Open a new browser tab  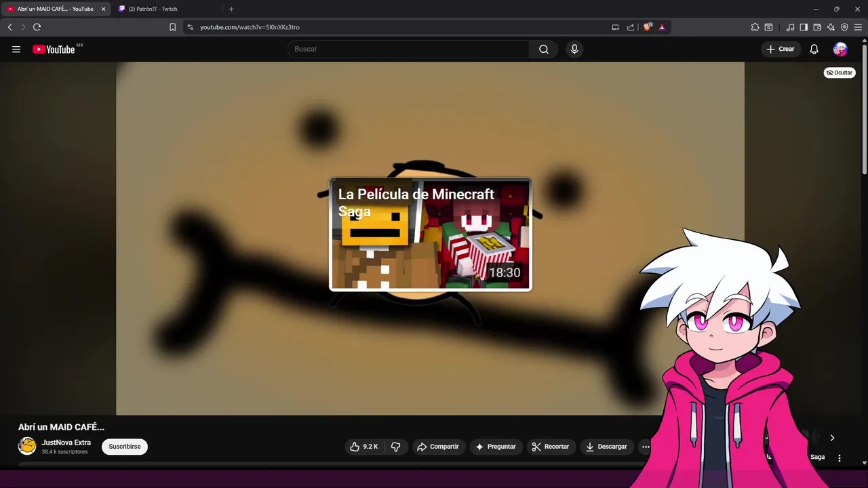231,9
